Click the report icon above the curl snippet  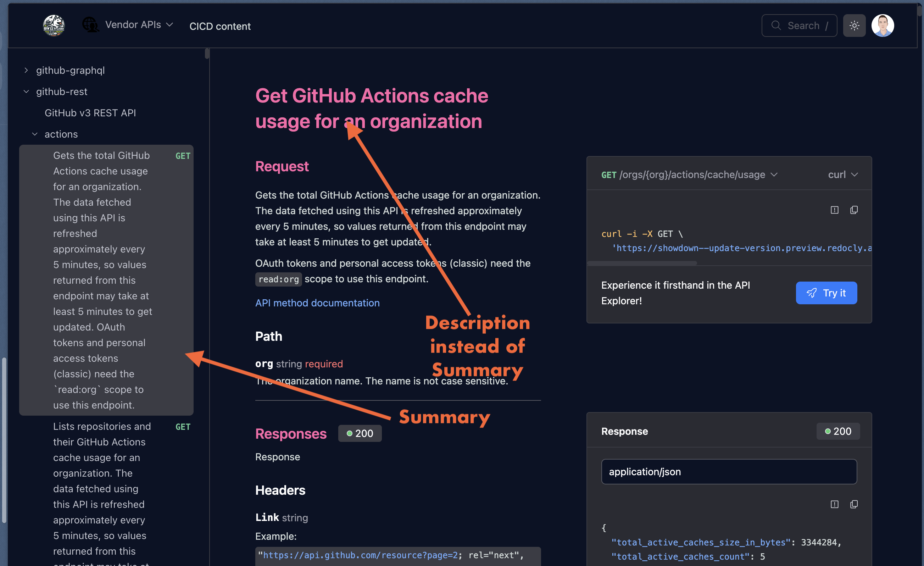(x=834, y=210)
